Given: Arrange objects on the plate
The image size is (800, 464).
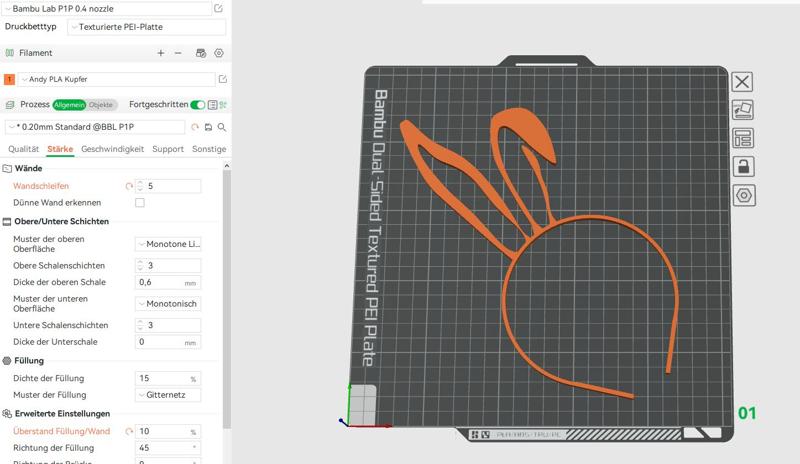Looking at the screenshot, I should coord(742,138).
